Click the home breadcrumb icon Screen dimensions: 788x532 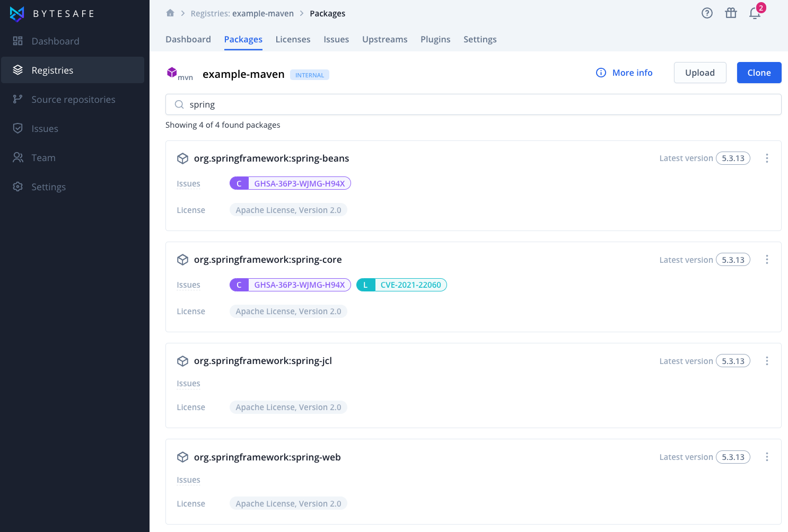(170, 13)
